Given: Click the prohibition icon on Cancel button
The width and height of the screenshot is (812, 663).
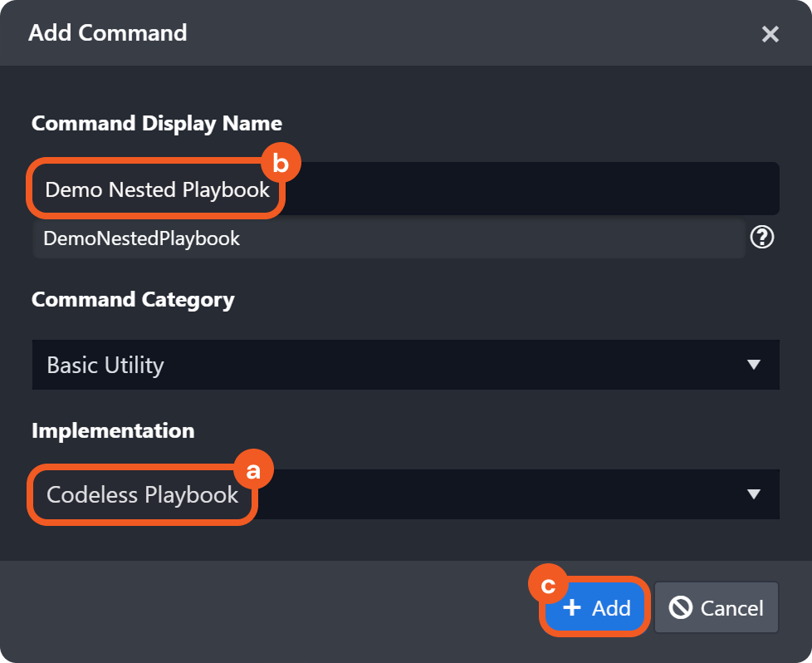Looking at the screenshot, I should click(681, 607).
